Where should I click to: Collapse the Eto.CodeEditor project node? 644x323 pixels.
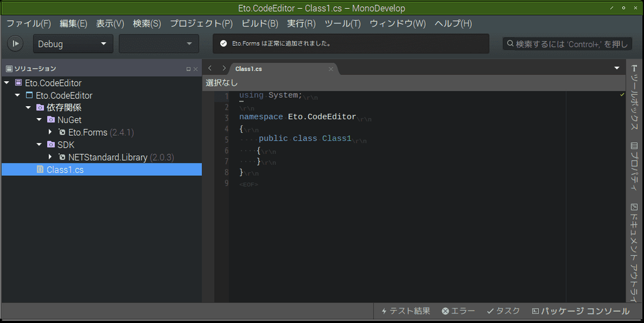[17, 96]
